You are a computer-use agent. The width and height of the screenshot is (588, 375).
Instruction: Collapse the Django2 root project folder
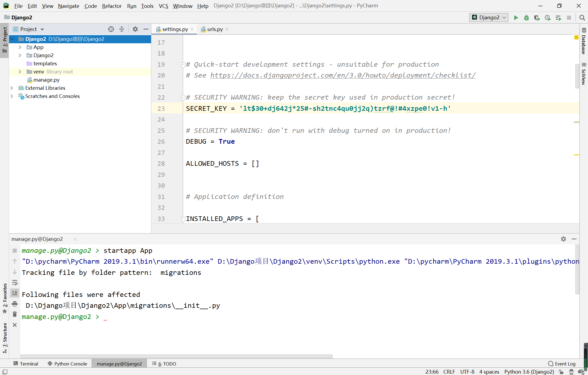click(12, 39)
